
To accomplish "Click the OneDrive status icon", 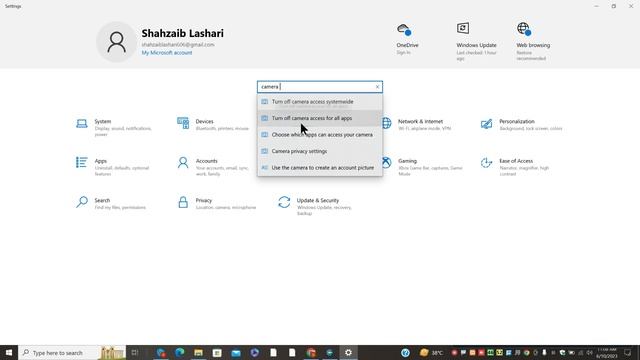I will (404, 29).
